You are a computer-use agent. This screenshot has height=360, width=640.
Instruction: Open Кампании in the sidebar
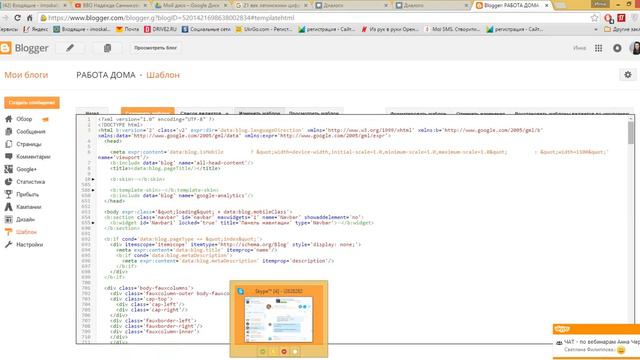[x=29, y=207]
